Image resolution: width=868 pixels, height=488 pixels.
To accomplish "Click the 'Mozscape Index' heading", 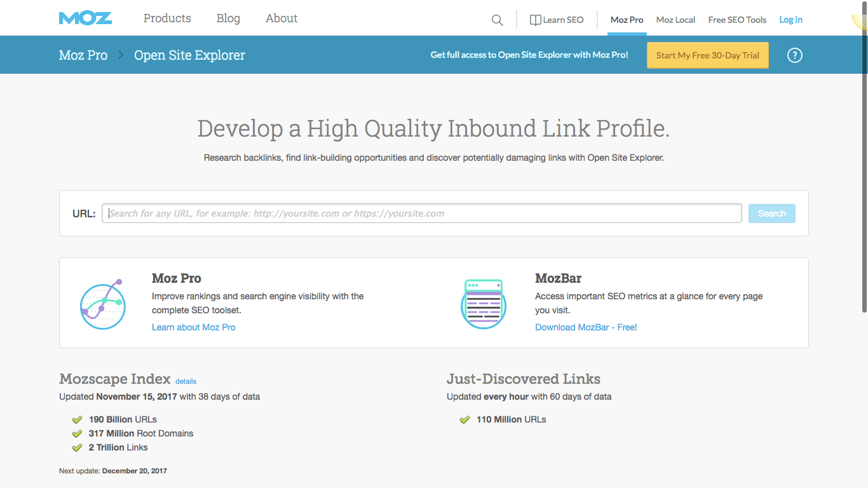I will 115,379.
